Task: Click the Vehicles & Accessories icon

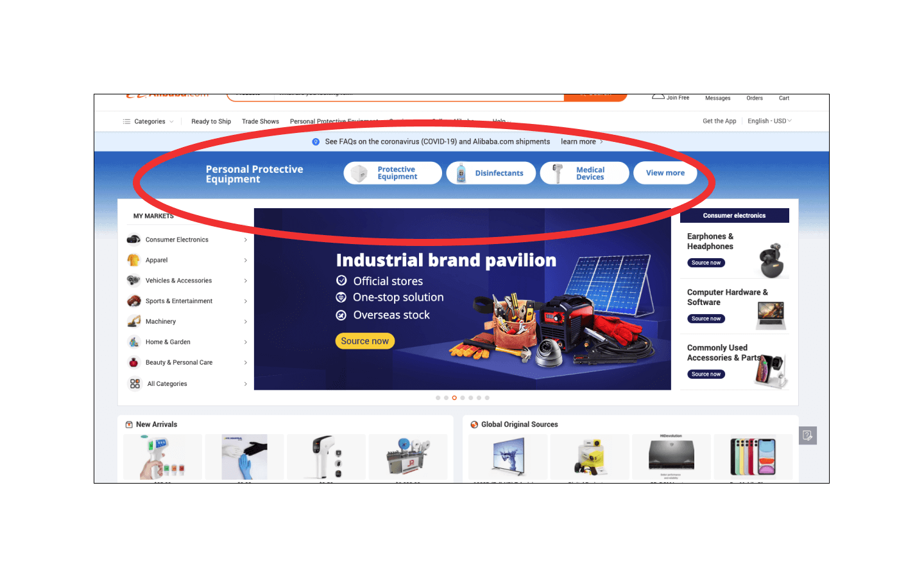Action: 133,281
